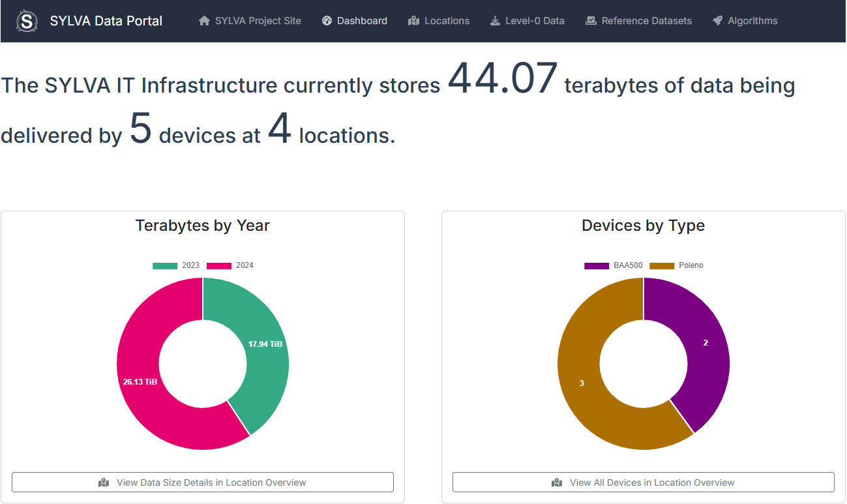Click the Devices by Type heading
This screenshot has height=504, width=847.
[644, 226]
